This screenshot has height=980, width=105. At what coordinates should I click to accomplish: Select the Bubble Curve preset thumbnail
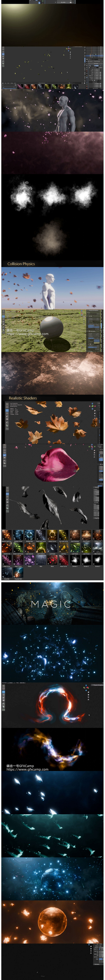[x=18, y=535]
